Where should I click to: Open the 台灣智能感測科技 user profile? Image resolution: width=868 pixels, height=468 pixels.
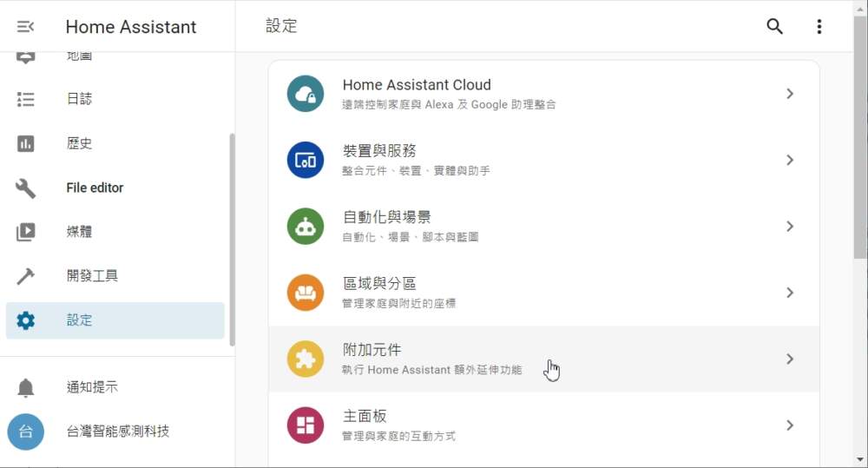pos(117,432)
